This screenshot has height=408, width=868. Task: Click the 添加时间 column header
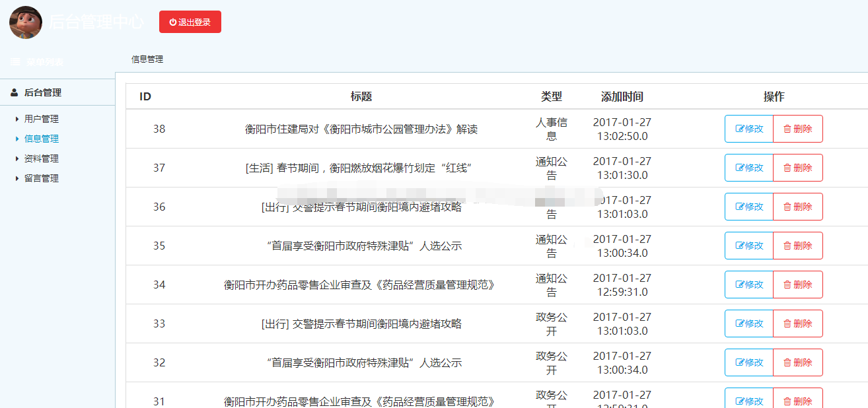pos(622,96)
